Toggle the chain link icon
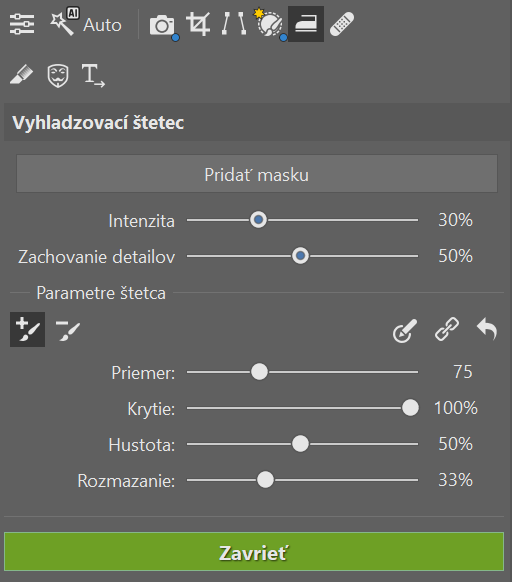512x582 pixels. 447,329
